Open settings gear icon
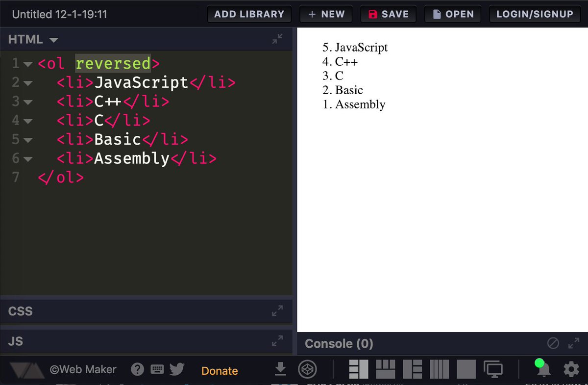This screenshot has height=385, width=588. 571,369
